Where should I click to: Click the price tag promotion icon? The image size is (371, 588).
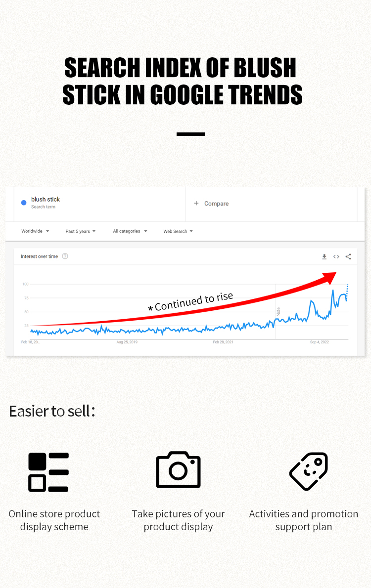coord(308,471)
